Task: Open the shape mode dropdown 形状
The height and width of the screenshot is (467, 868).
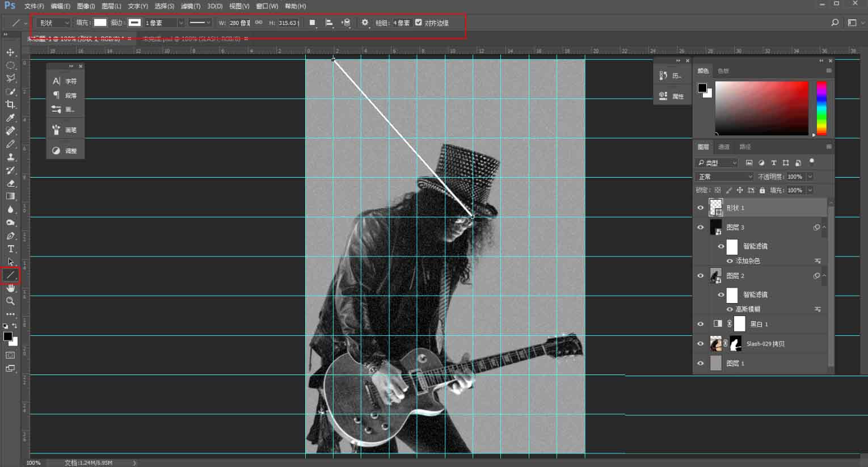Action: click(x=53, y=23)
